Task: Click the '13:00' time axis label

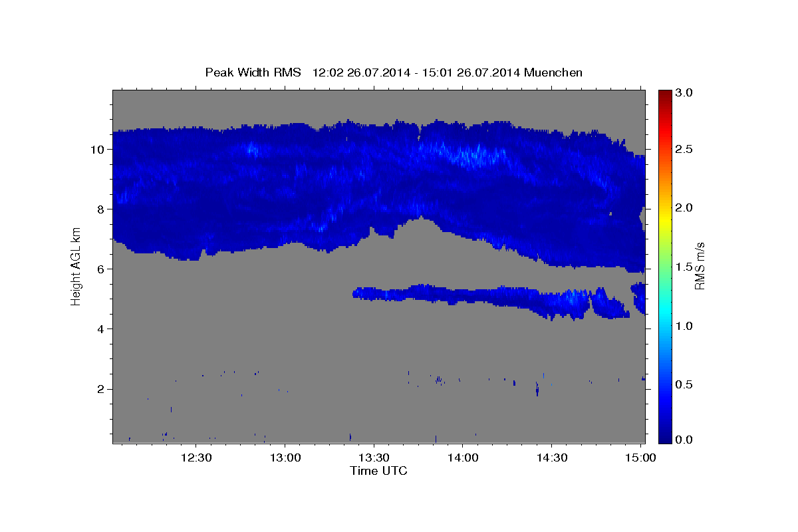Action: click(x=285, y=458)
